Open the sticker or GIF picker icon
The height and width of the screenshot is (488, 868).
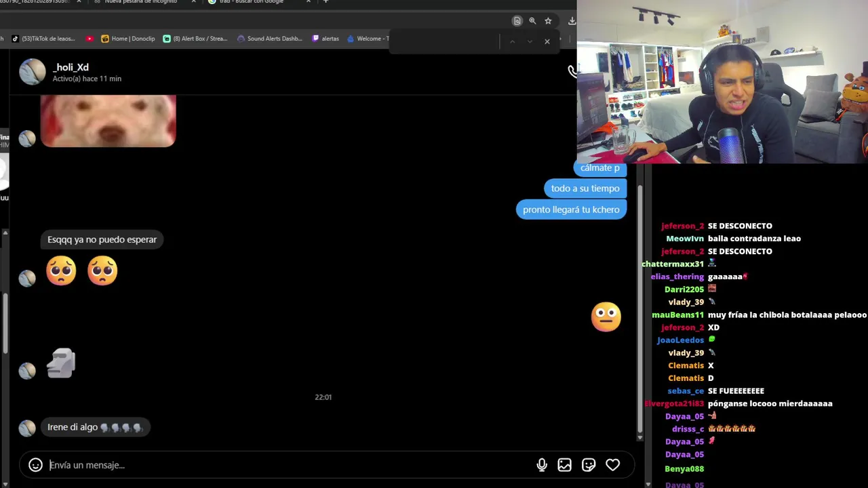pos(589,465)
